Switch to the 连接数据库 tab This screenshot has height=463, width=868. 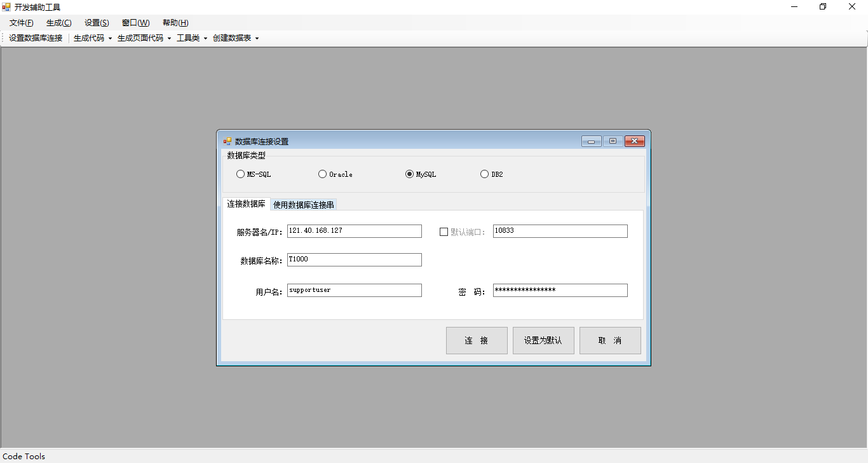tap(246, 204)
